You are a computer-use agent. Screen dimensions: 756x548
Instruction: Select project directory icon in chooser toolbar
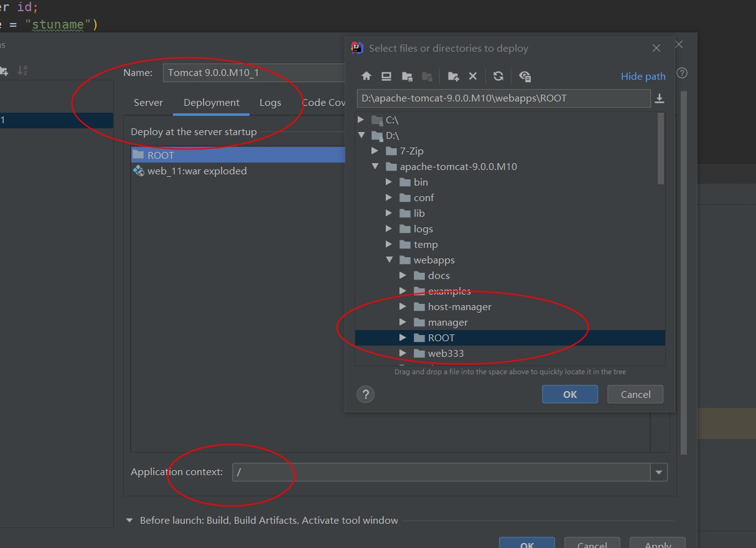tap(407, 76)
